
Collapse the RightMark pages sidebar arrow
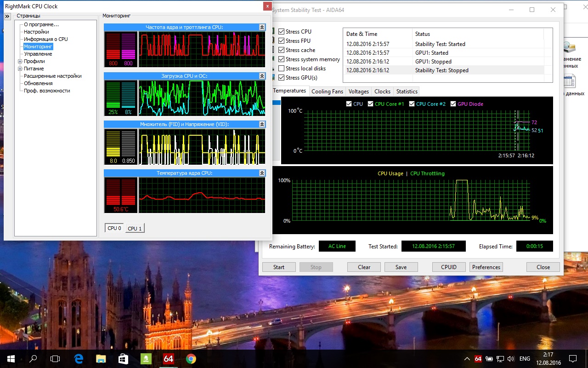(x=7, y=16)
